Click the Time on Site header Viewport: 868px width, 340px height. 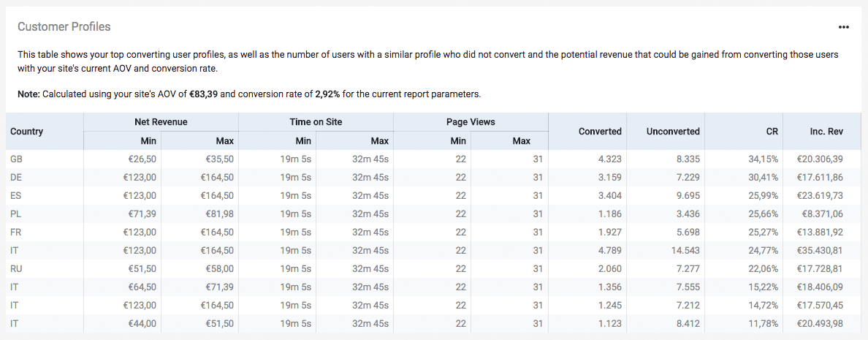[316, 122]
